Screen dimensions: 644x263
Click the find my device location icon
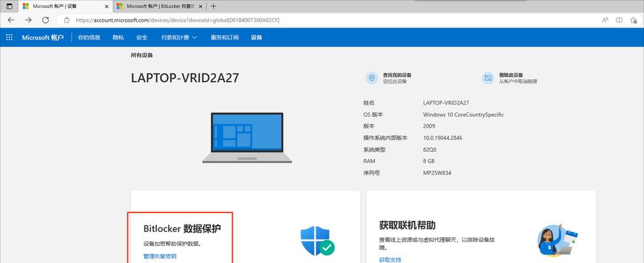click(x=372, y=78)
